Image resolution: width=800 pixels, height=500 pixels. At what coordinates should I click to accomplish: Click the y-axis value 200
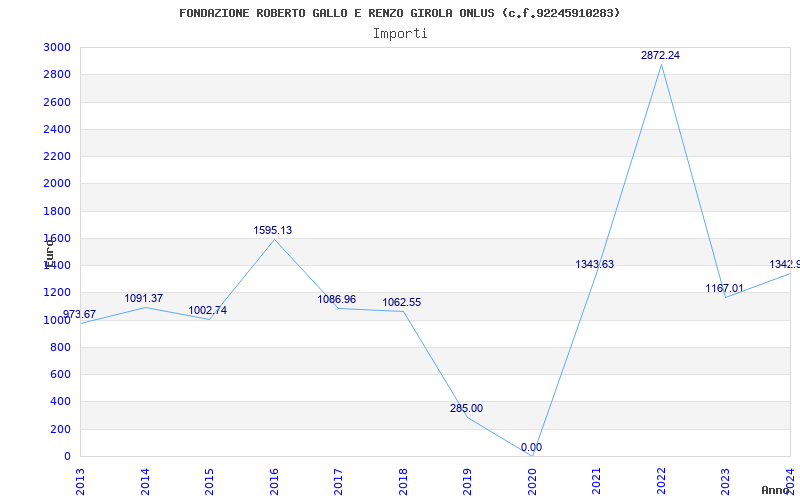60,429
